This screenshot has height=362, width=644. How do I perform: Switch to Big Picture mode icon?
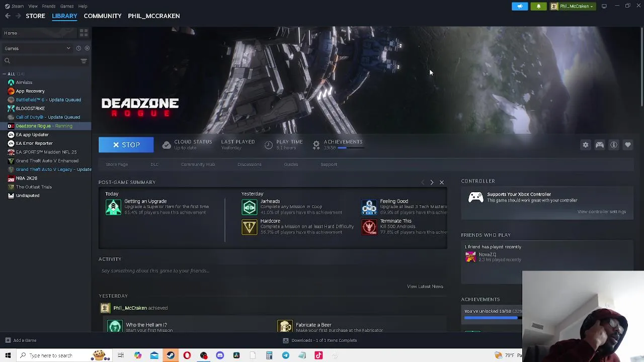click(x=604, y=6)
